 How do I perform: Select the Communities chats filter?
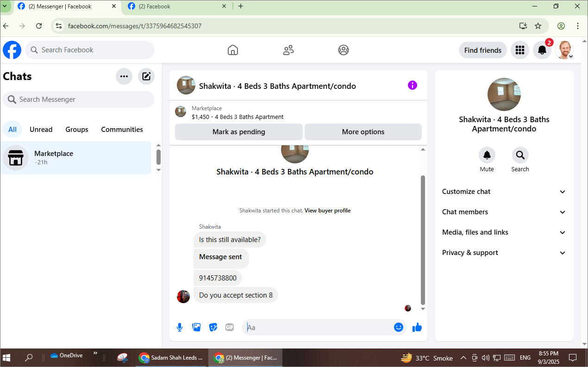click(122, 130)
